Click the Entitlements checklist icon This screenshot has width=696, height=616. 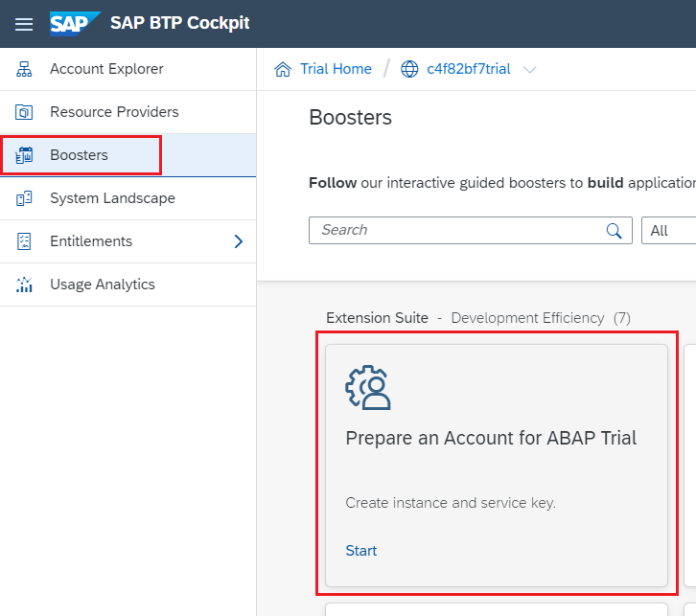point(24,241)
